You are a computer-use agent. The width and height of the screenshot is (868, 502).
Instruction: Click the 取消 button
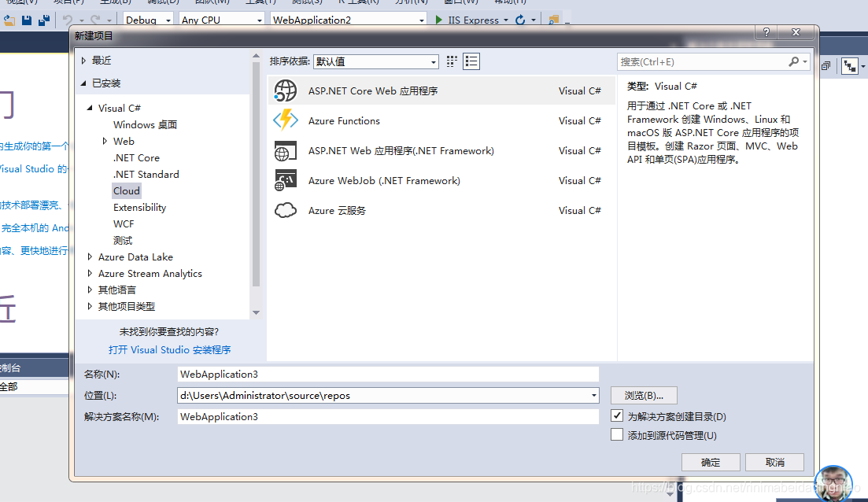click(x=774, y=462)
